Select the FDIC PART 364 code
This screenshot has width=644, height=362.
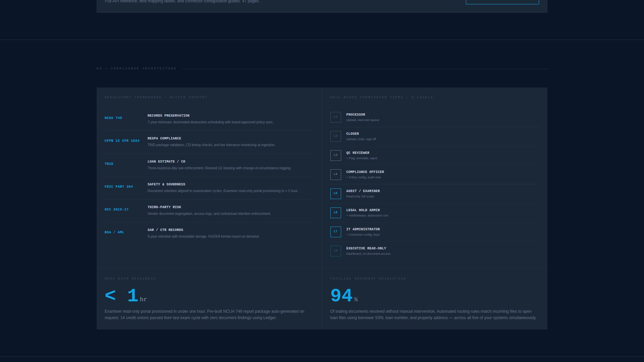click(x=118, y=187)
